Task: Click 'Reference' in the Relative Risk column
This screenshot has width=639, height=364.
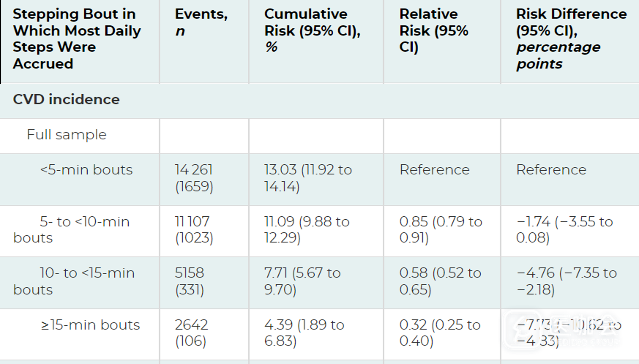Action: [x=435, y=170]
